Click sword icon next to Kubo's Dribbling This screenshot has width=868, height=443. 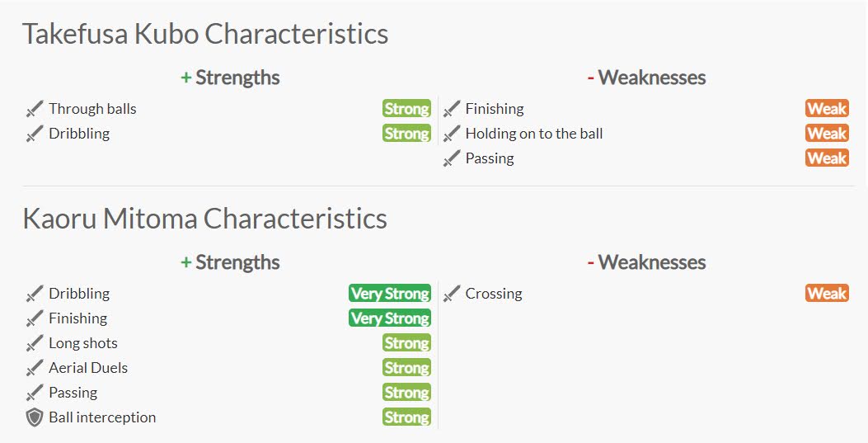click(35, 134)
